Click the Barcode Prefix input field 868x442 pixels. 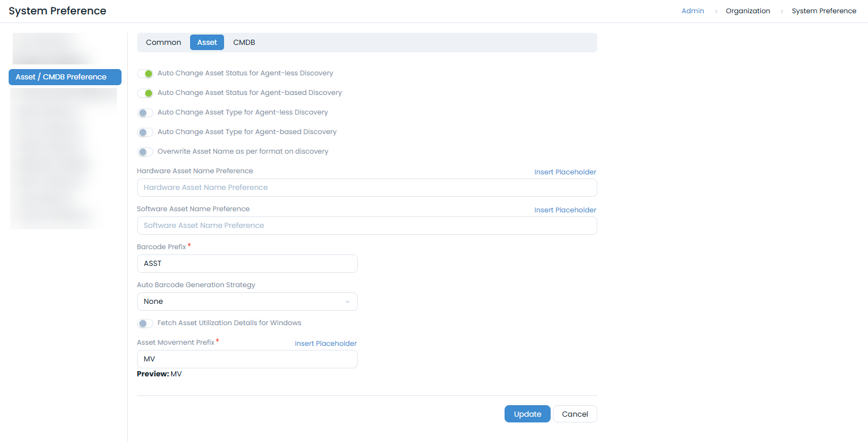247,264
